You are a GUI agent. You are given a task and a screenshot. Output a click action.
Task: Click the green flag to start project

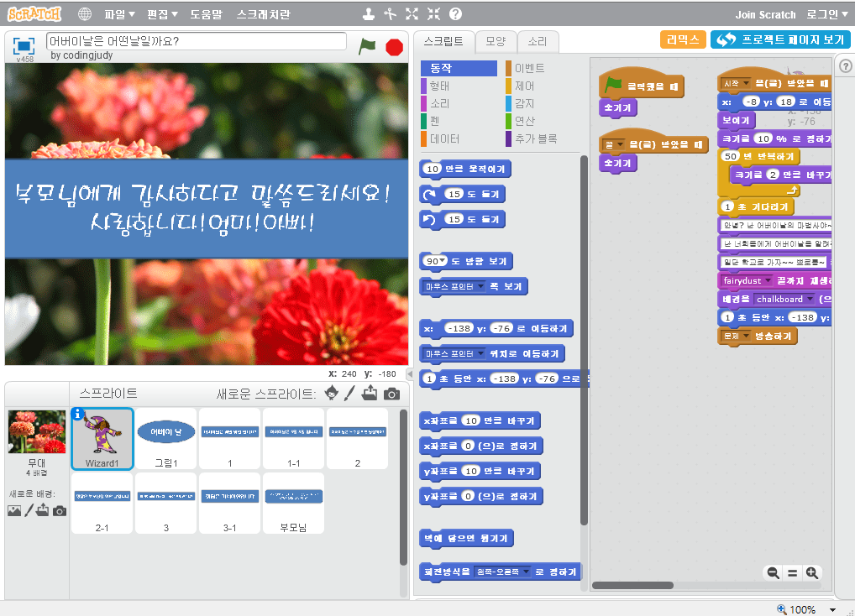367,47
